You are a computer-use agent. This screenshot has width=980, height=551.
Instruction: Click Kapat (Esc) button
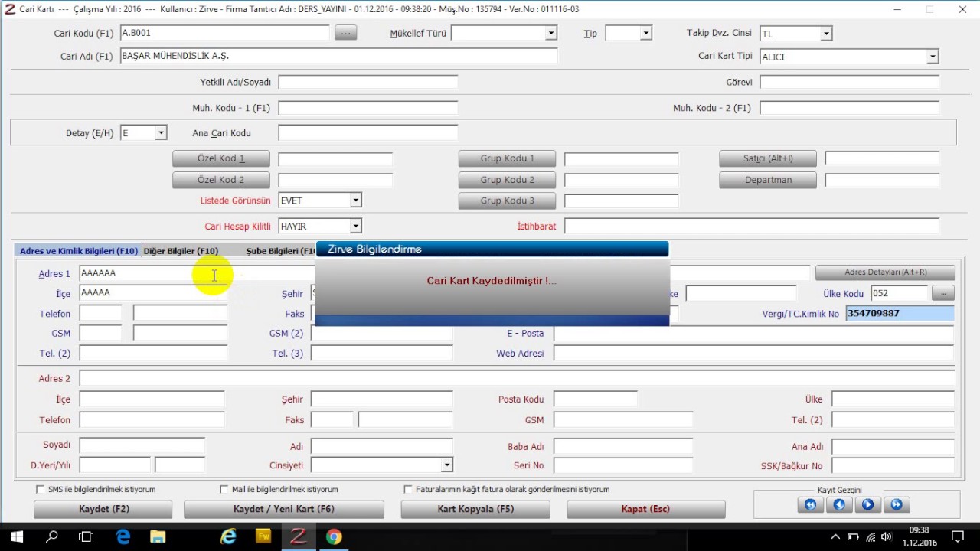point(645,509)
